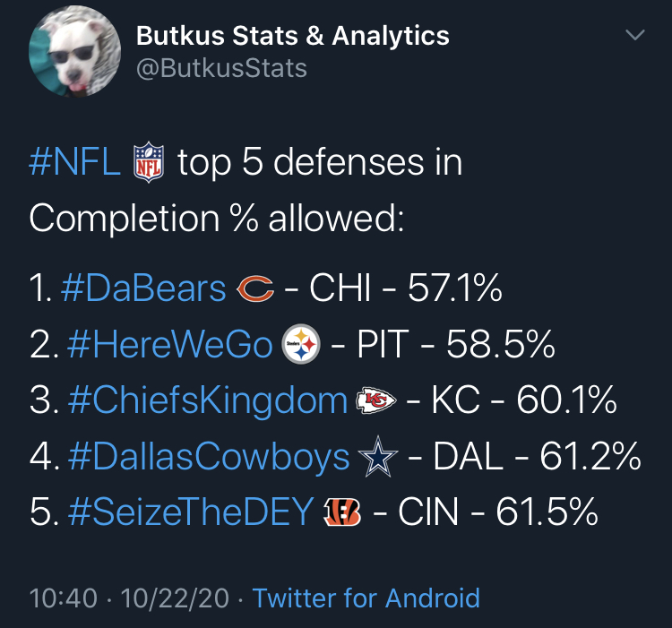Click the 10/22/20 tweet date
672x628 pixels.
click(176, 598)
